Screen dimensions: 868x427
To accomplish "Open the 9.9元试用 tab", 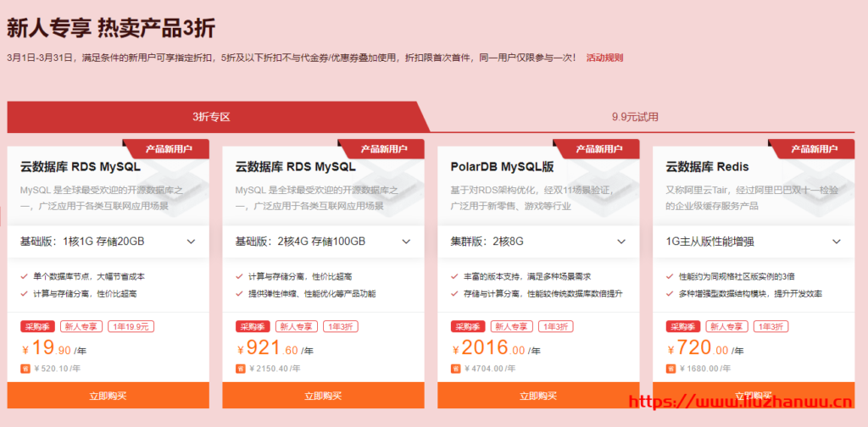I will 635,117.
